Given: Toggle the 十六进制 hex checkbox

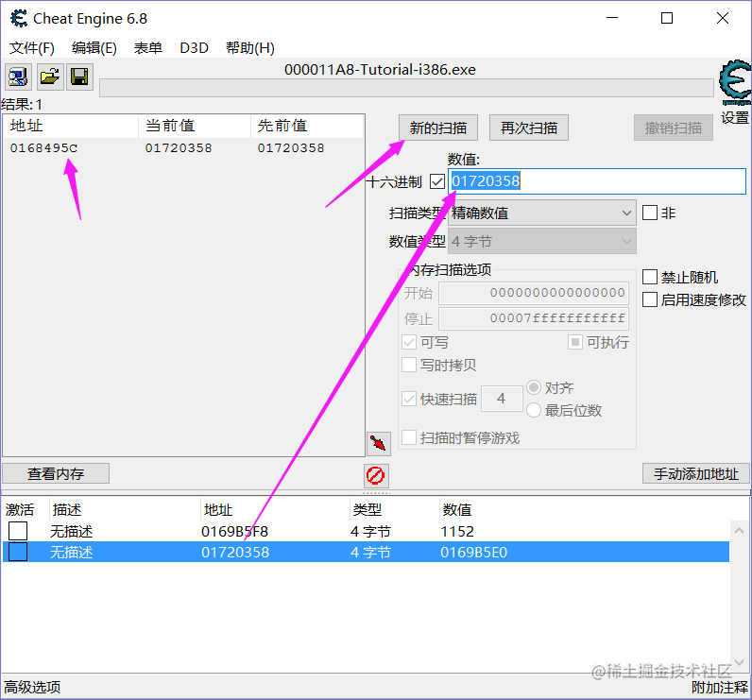Looking at the screenshot, I should click(436, 181).
